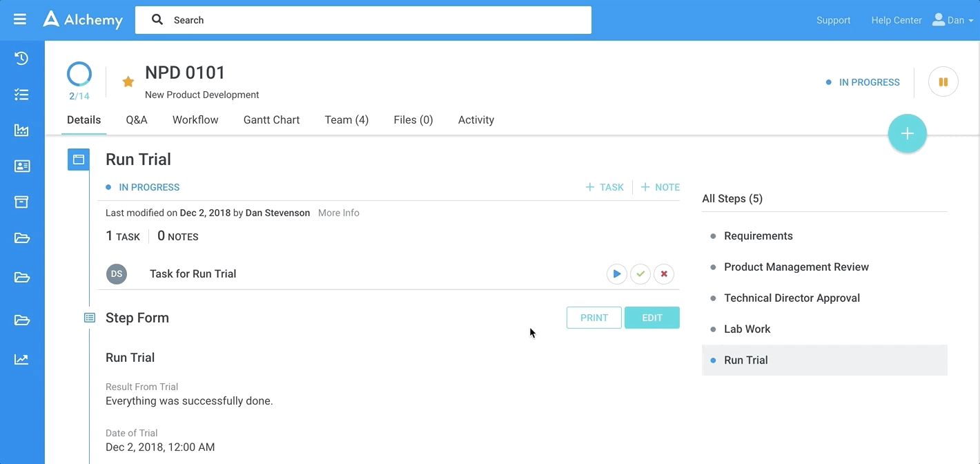The height and width of the screenshot is (464, 980).
Task: Open the history icon in sidebar
Action: [21, 58]
